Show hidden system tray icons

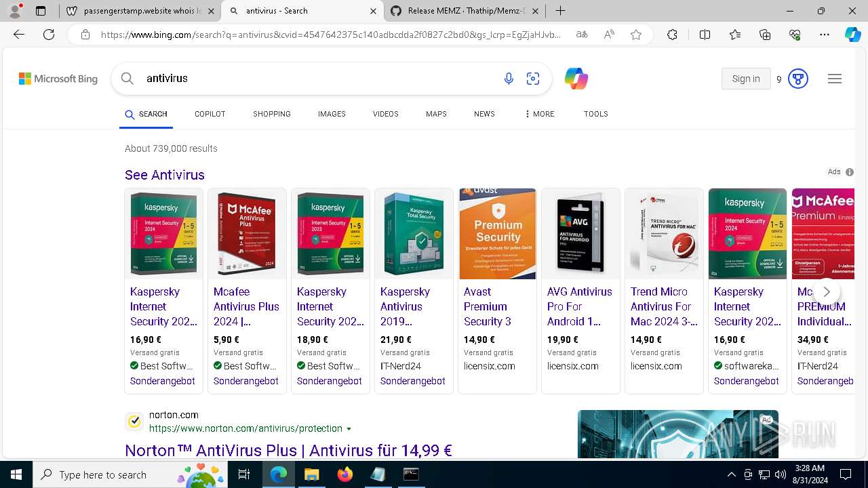click(x=731, y=474)
